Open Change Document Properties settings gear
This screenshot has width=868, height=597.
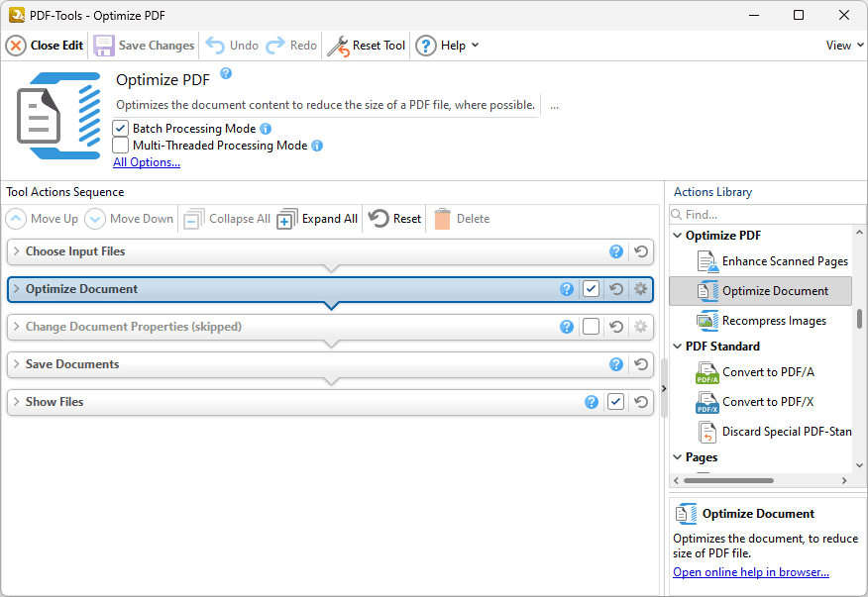tap(640, 327)
